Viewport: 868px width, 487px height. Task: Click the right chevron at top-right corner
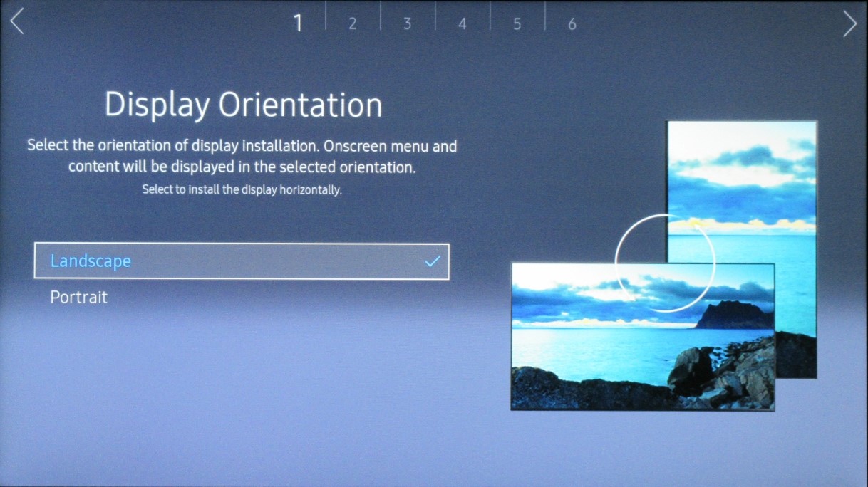tap(851, 23)
